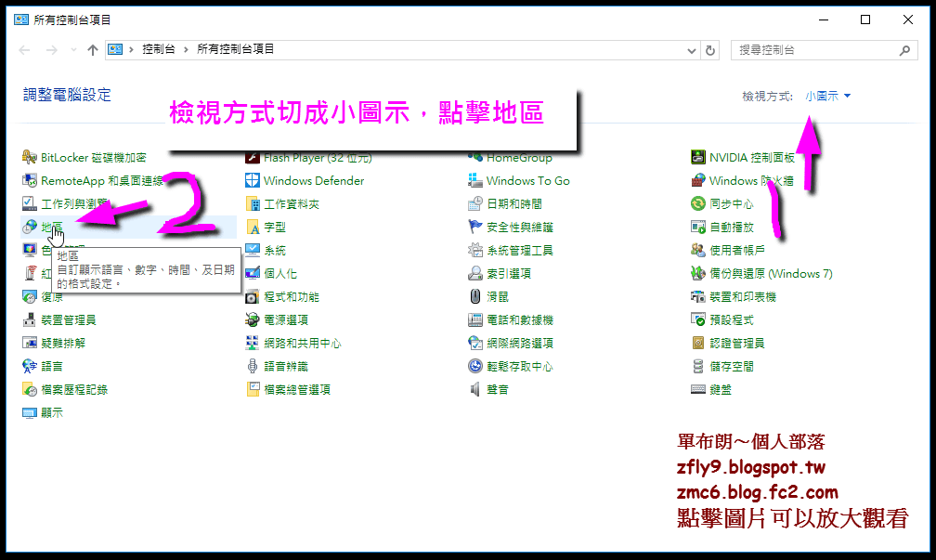Open the NVIDIA 控制面板 icon
The height and width of the screenshot is (560, 936).
tap(698, 158)
